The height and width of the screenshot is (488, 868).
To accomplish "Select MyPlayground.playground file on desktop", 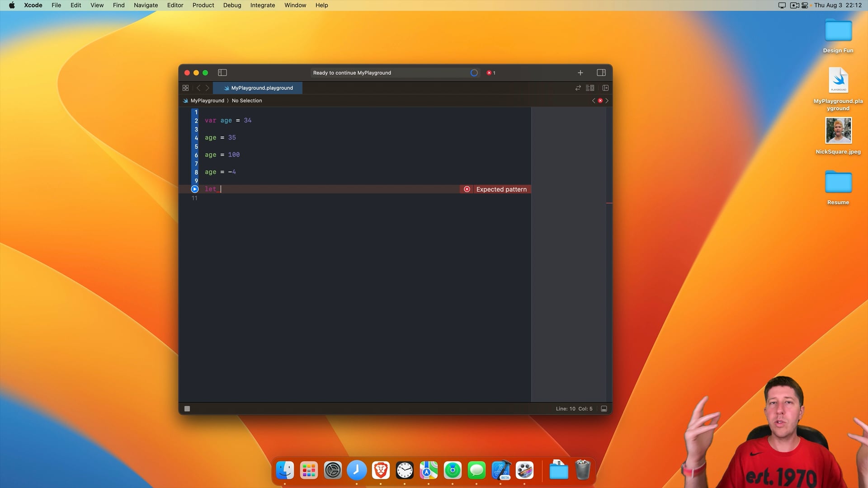I will click(838, 89).
